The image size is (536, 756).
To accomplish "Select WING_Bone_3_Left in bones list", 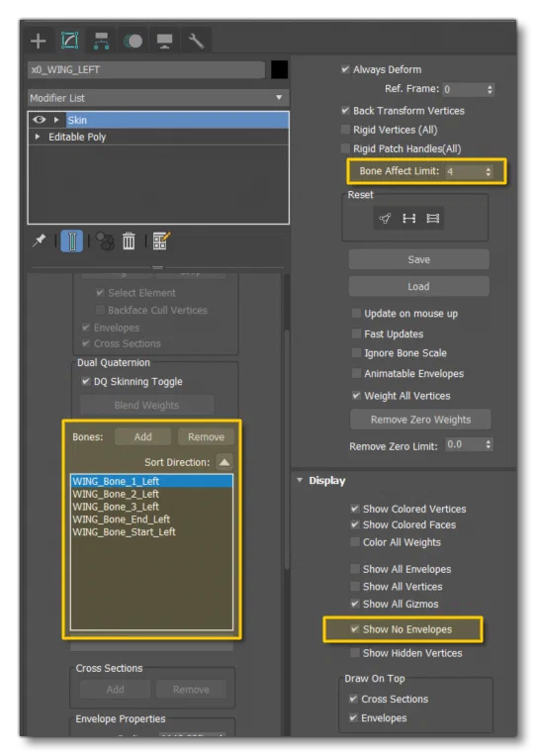I will pos(152,507).
